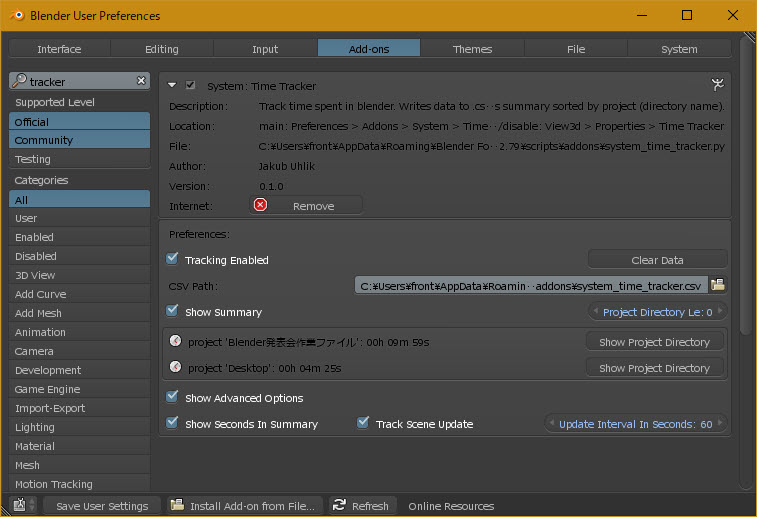Uncheck Show Seconds In Summary

coord(172,423)
